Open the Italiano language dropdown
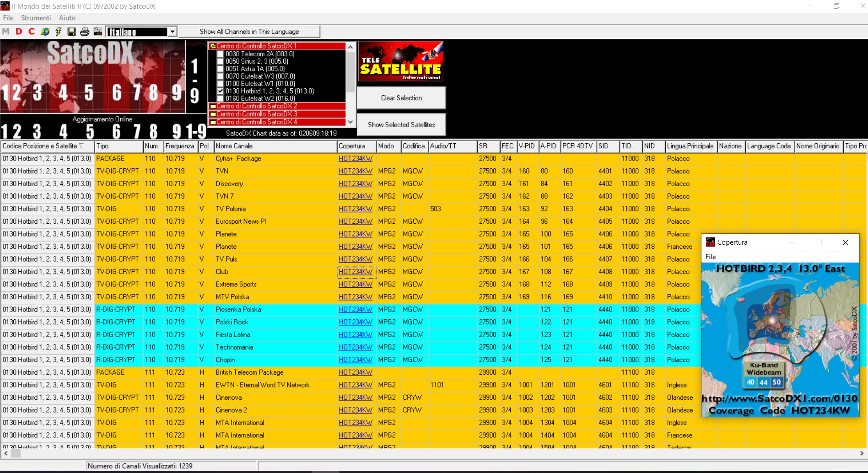868x473 pixels. [172, 32]
